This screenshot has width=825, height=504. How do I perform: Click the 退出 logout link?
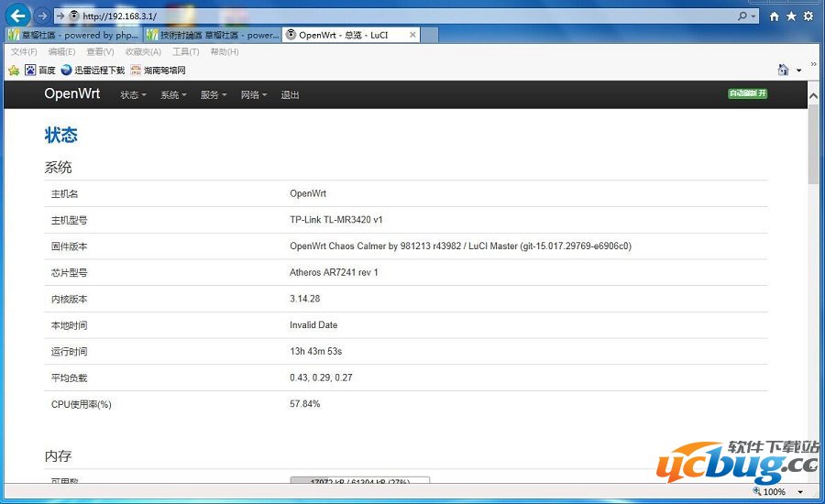[290, 95]
